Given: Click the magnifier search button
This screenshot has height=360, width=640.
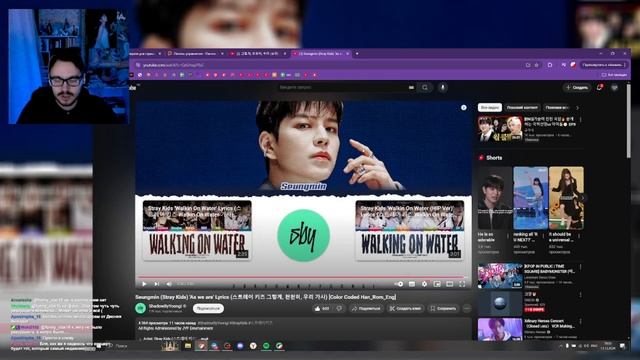Looking at the screenshot, I should pos(425,87).
